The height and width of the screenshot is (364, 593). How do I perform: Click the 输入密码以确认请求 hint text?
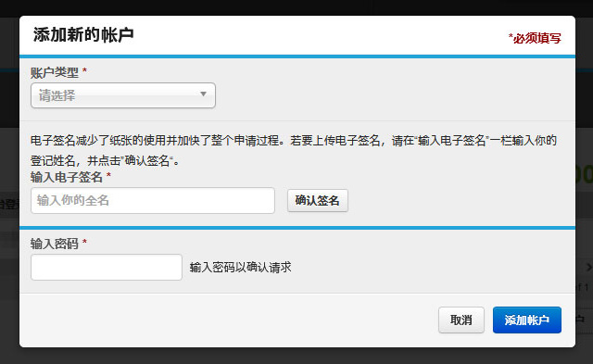(241, 268)
